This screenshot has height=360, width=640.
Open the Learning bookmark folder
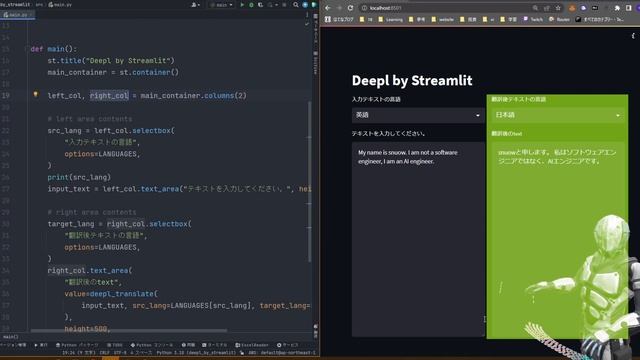tap(390, 19)
